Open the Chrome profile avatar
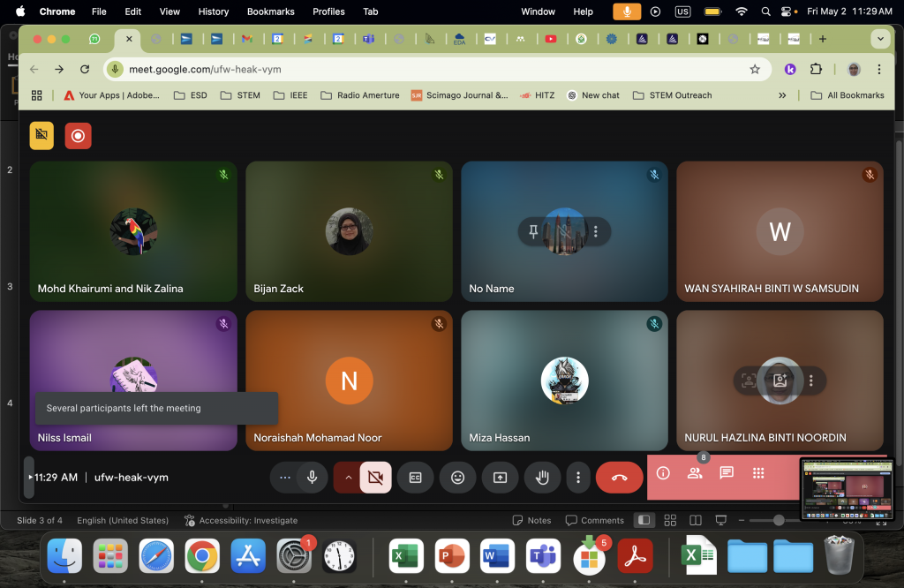 (x=854, y=69)
